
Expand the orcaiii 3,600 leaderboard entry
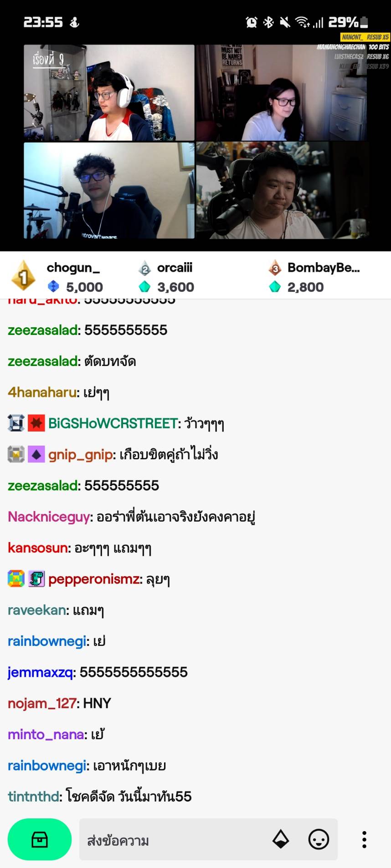point(166,276)
